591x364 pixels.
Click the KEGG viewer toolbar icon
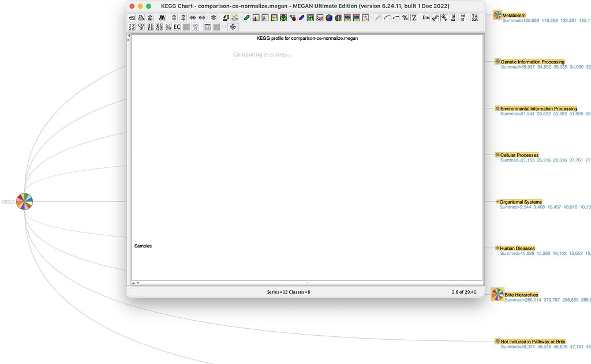(x=159, y=27)
